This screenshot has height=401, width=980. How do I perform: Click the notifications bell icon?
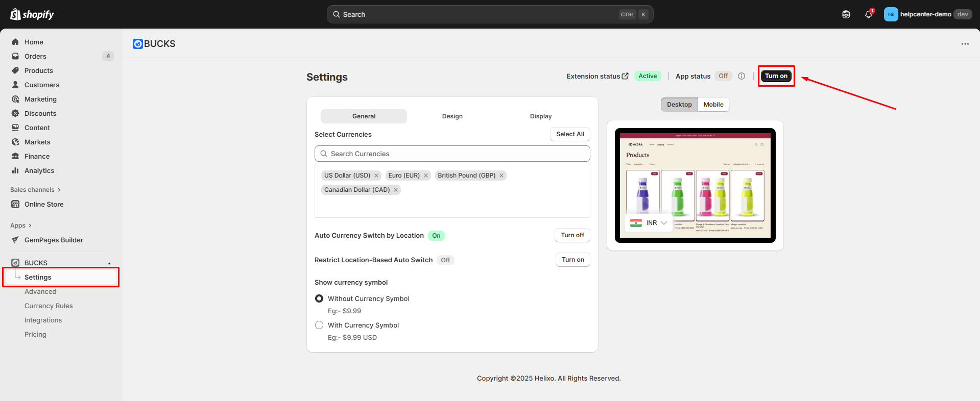868,14
